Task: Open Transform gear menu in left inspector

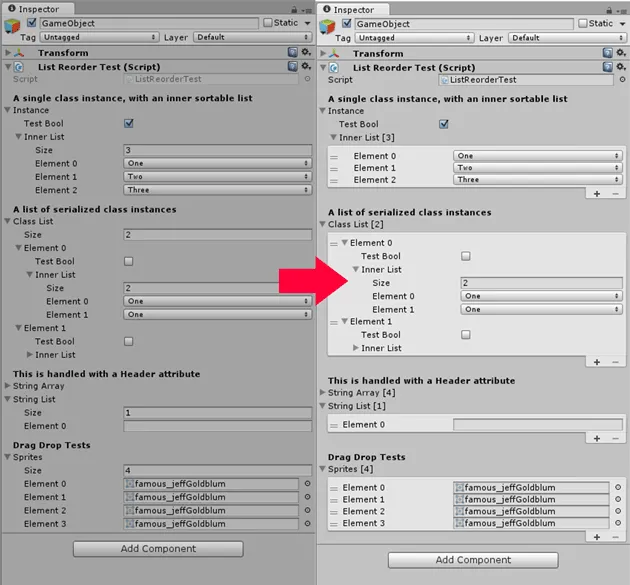Action: click(306, 52)
